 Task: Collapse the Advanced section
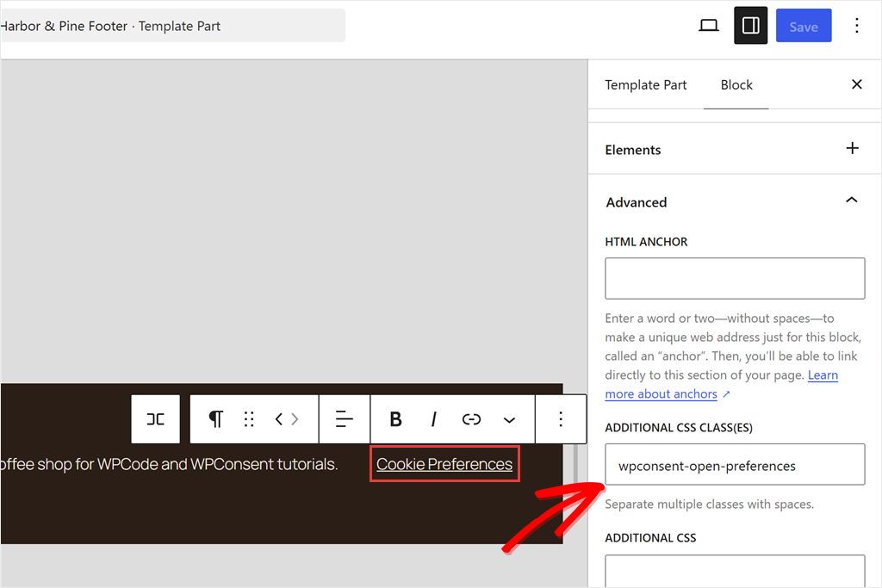tap(852, 200)
